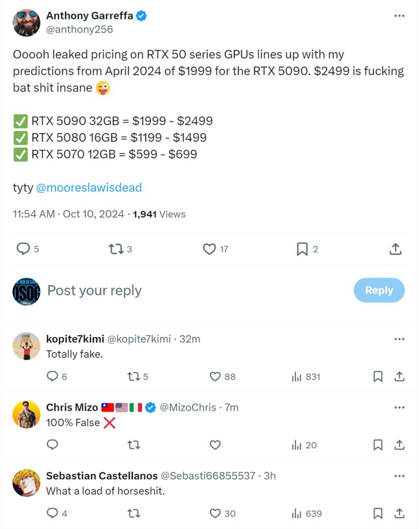
Task: Repost kopite7kimi's reply
Action: point(134,377)
